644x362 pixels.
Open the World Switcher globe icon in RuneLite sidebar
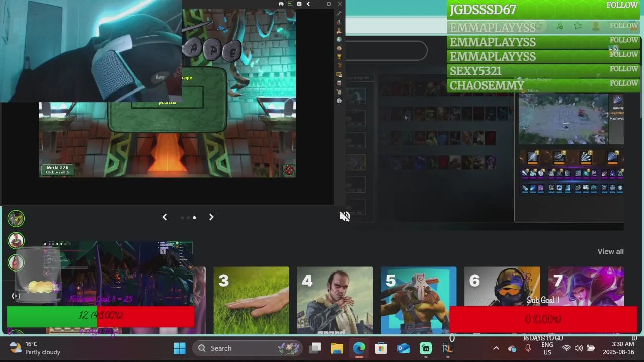339,40
